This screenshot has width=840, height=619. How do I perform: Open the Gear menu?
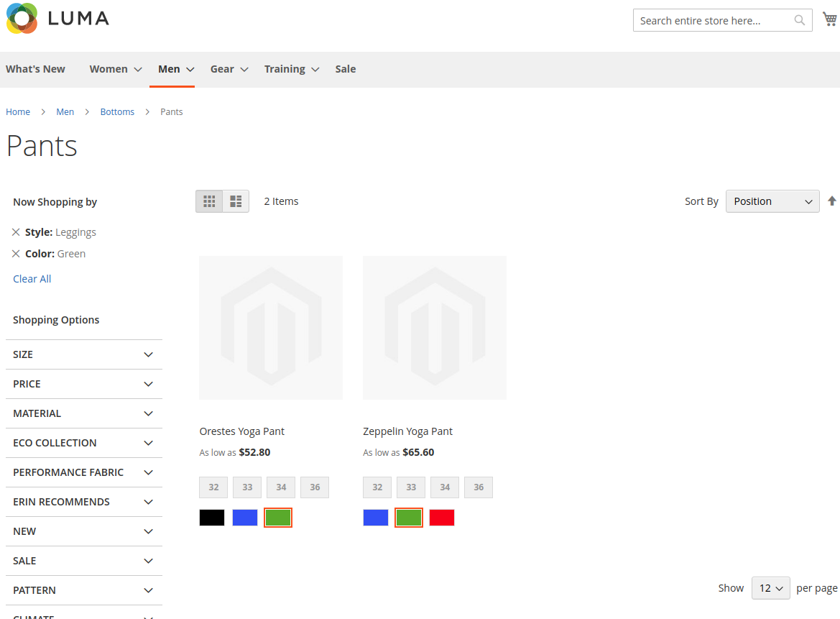coord(223,68)
